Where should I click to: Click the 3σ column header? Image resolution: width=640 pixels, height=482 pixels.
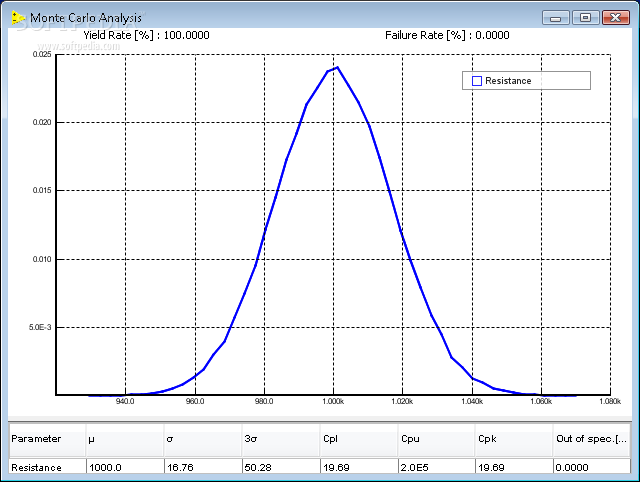(281, 439)
